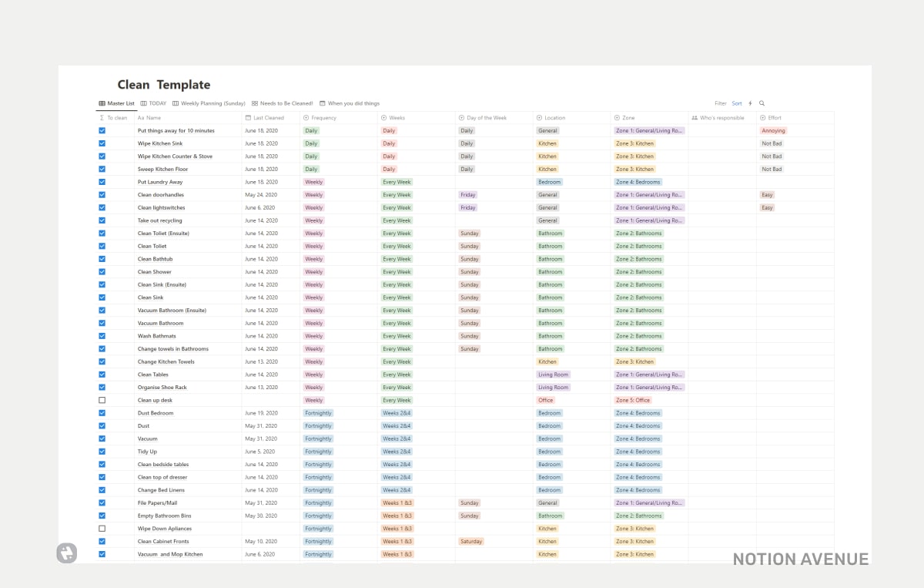Click the table icon beside Master List

click(103, 102)
